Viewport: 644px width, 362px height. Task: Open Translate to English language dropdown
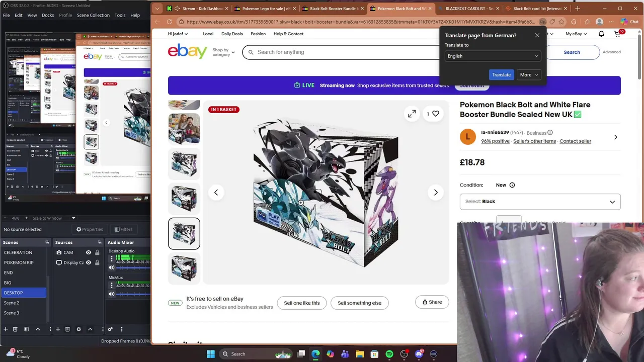493,56
